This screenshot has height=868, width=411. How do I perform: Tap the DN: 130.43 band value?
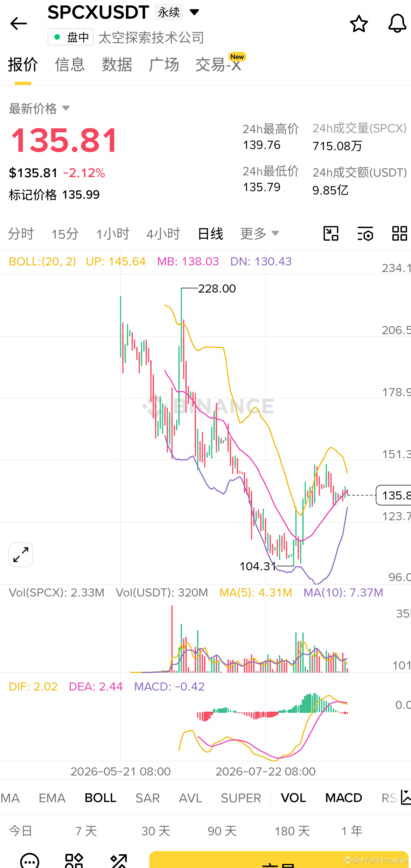[261, 262]
